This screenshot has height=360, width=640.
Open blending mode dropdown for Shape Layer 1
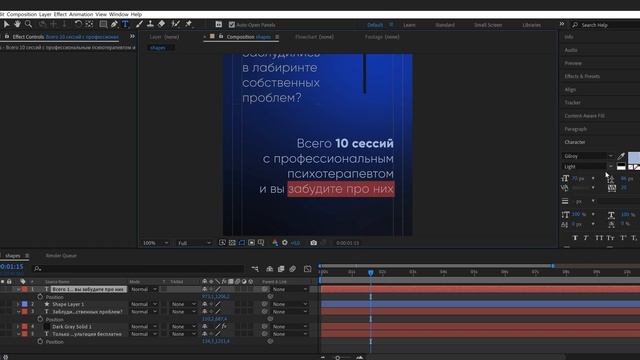tap(143, 304)
